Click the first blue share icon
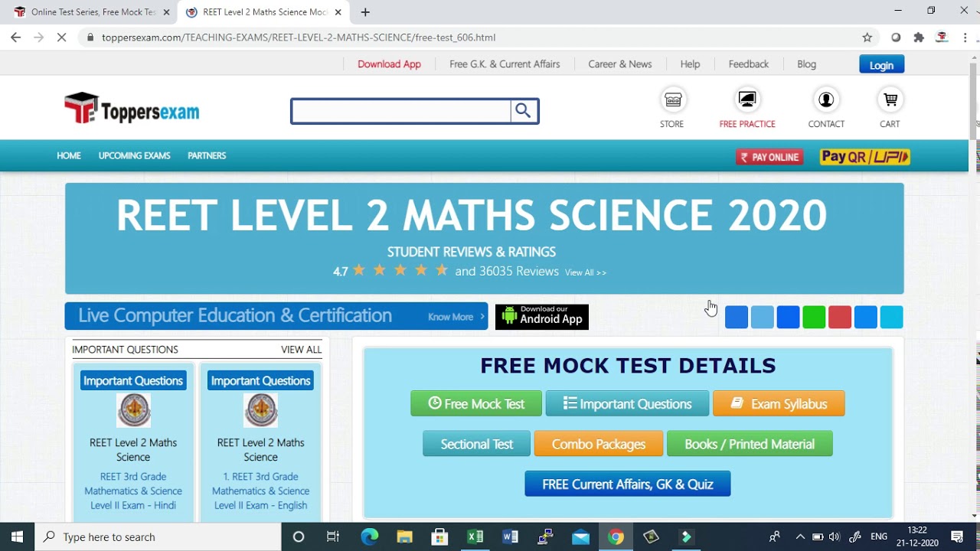 tap(737, 317)
